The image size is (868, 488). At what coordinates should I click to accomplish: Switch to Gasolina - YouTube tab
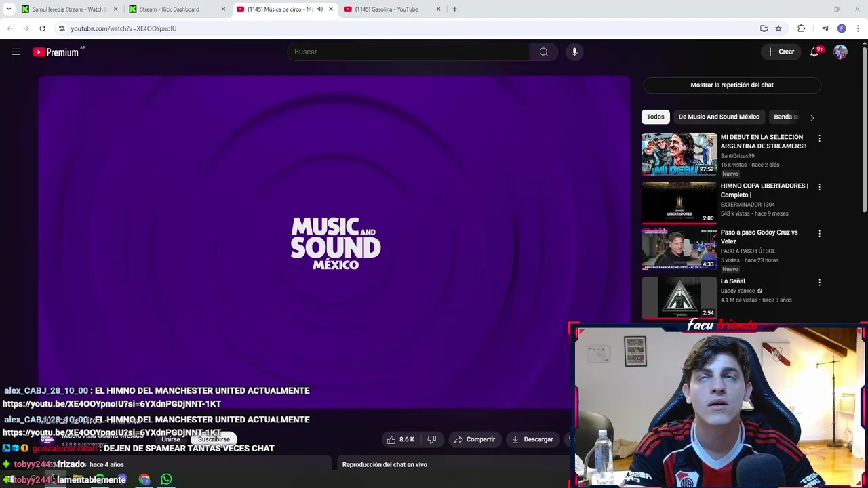393,9
